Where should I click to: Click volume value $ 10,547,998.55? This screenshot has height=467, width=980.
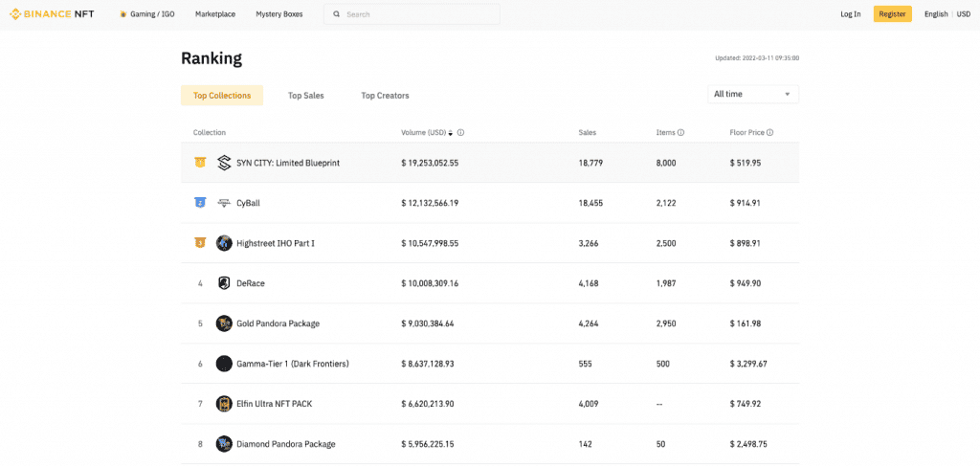(430, 242)
